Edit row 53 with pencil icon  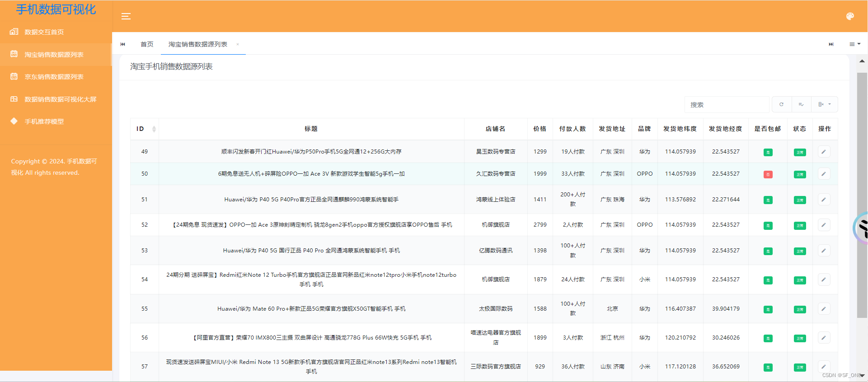tap(824, 251)
